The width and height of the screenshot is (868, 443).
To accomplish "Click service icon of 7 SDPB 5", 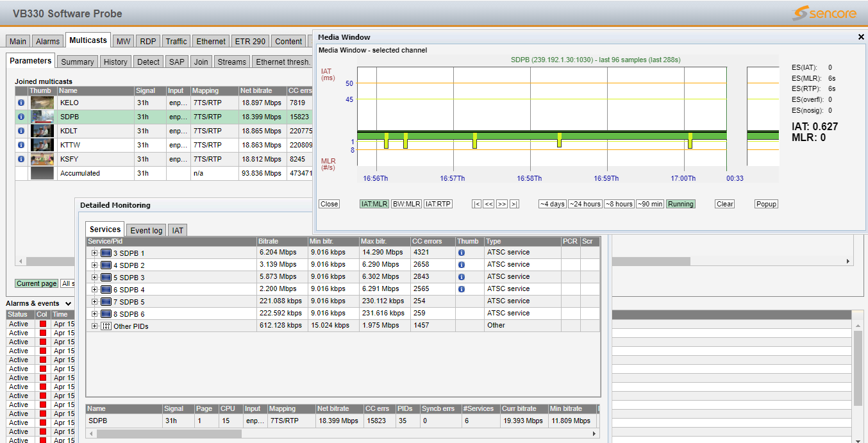I will point(106,301).
